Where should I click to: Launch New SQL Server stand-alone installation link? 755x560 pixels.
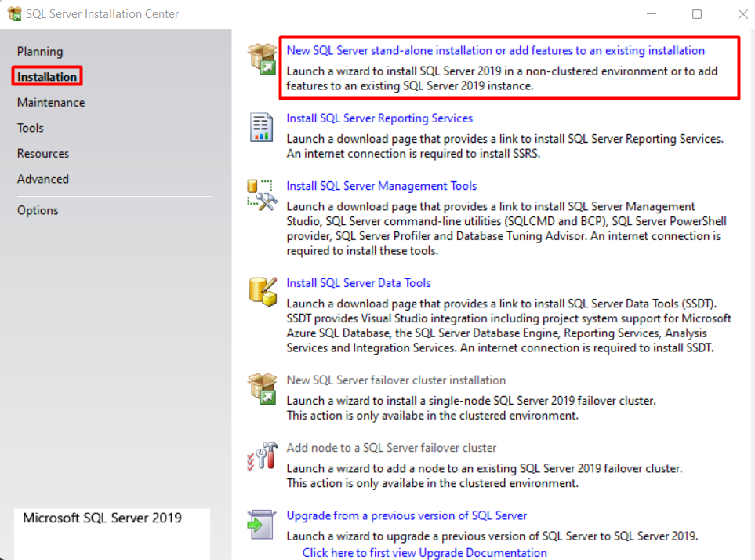[495, 50]
